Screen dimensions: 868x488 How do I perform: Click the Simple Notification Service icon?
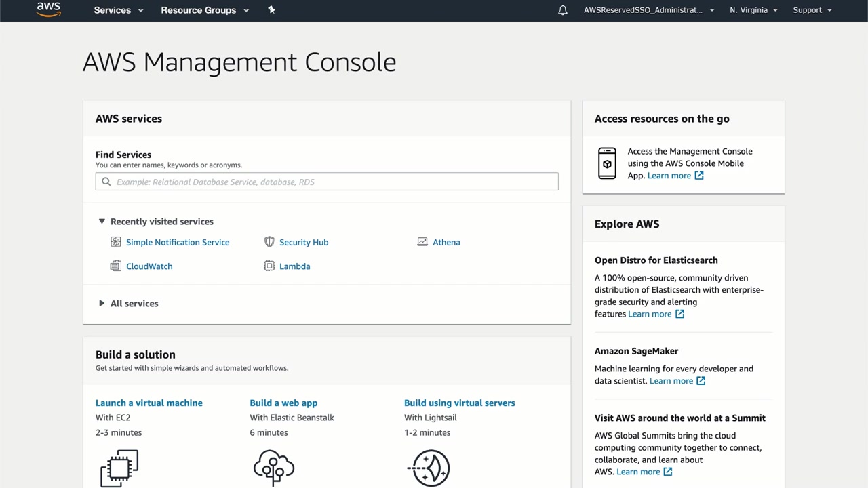tap(116, 242)
